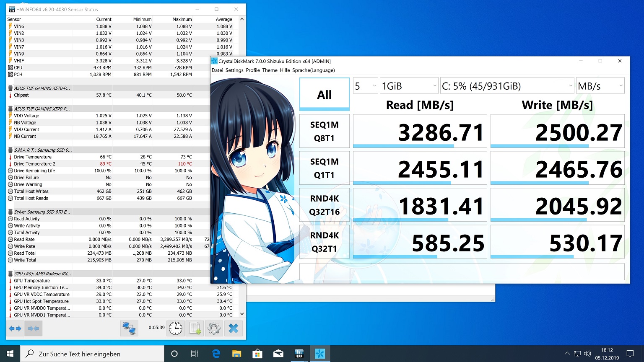
Task: Select the Drive: Samsung SSD 970 group header
Action: point(108,212)
